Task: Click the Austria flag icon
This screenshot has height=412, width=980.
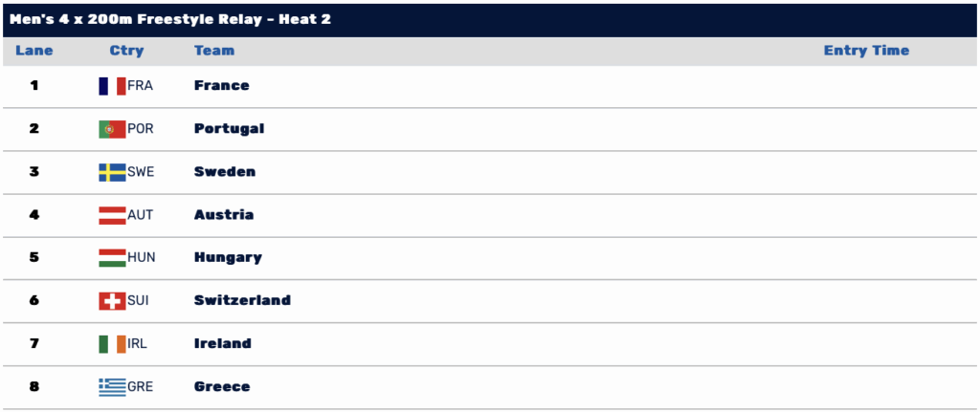Action: (x=112, y=215)
